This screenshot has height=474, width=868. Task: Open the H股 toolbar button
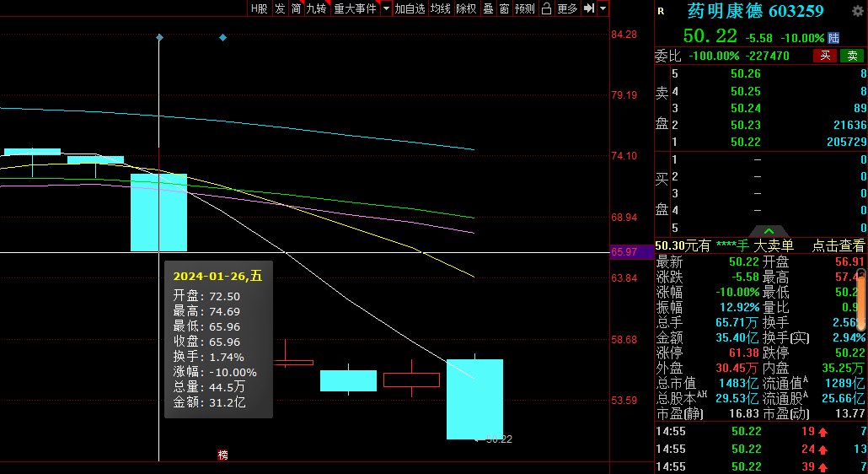(x=259, y=8)
